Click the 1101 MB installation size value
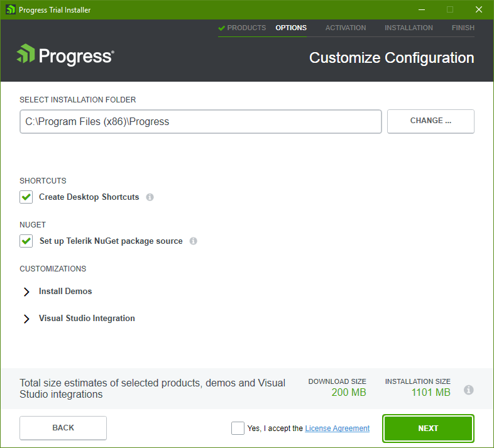This screenshot has width=494, height=448. (431, 392)
